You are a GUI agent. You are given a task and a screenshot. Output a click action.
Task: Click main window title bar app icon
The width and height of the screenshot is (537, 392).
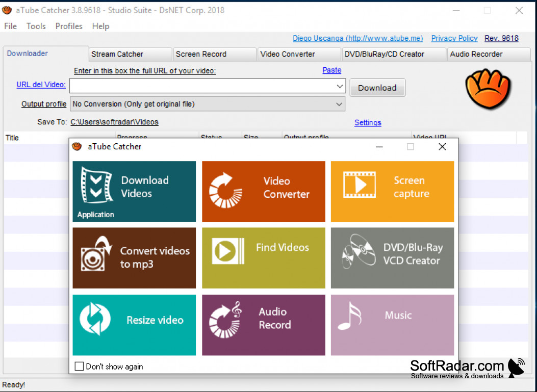[7, 10]
